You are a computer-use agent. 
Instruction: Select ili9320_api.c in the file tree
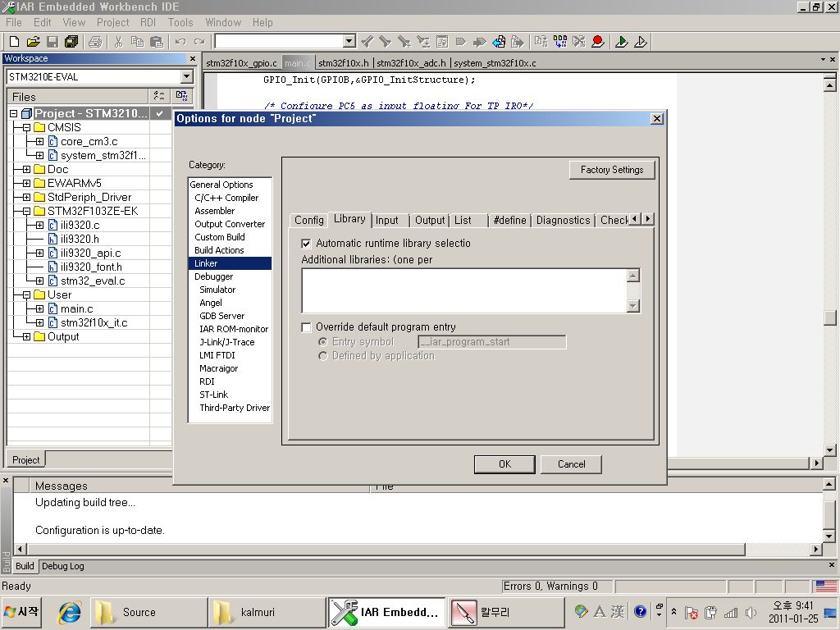[90, 253]
